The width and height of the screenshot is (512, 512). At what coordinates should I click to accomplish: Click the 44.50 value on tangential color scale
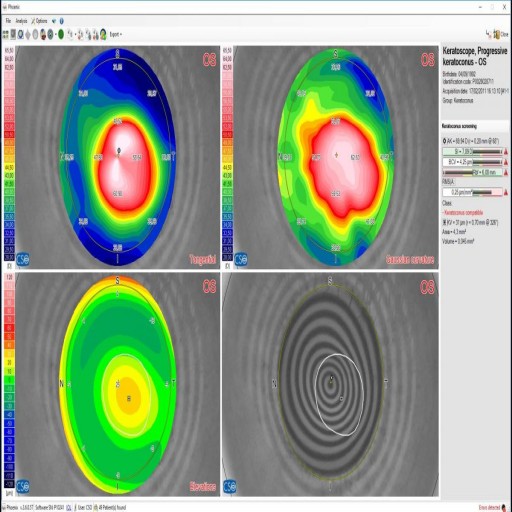point(9,167)
